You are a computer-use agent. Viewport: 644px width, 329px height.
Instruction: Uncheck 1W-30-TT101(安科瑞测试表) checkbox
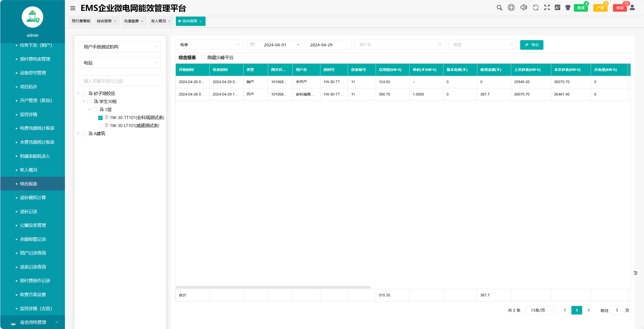pyautogui.click(x=101, y=118)
